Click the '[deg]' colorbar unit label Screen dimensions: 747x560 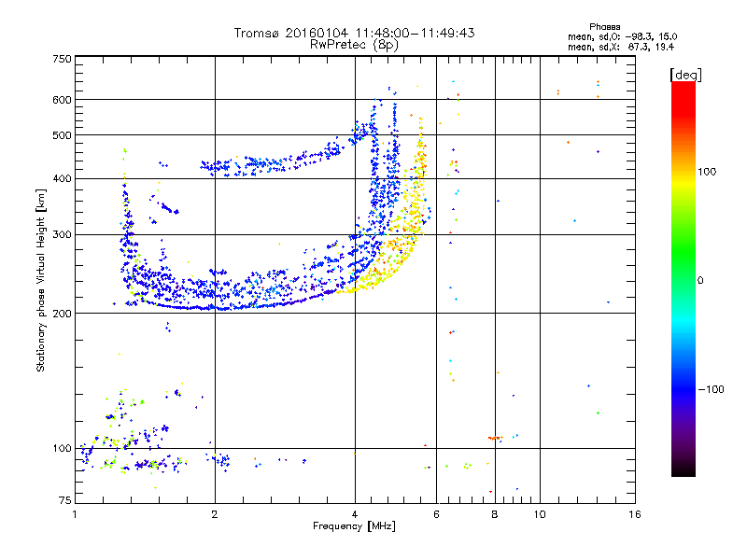pos(685,75)
